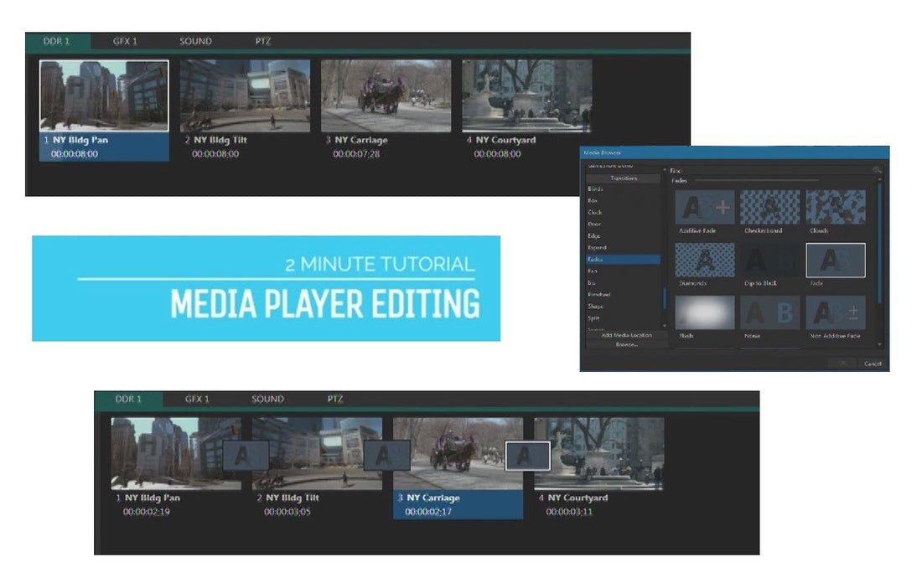Select the Noise transition

tap(769, 313)
